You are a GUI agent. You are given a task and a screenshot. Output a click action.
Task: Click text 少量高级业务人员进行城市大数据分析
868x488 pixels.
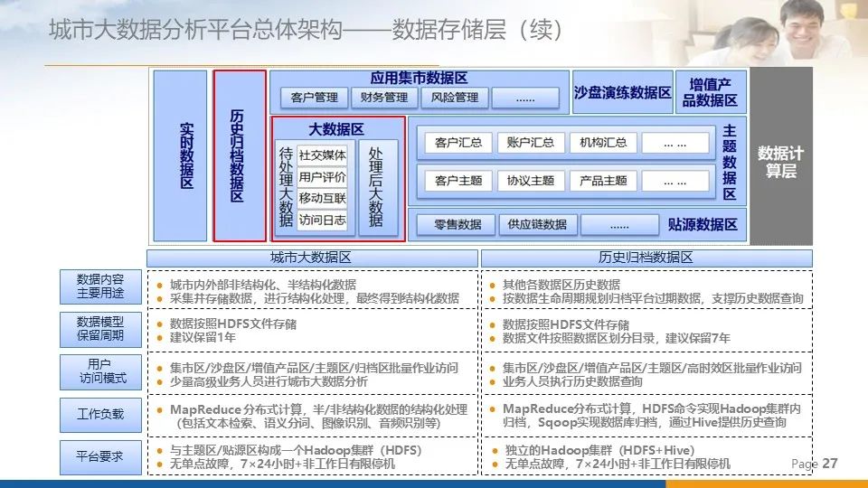pyautogui.click(x=269, y=381)
